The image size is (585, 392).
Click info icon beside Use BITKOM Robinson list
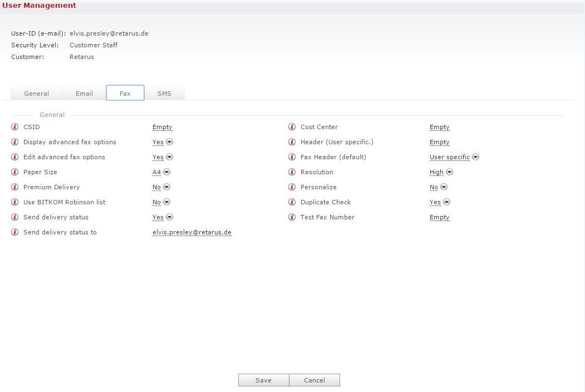point(15,202)
